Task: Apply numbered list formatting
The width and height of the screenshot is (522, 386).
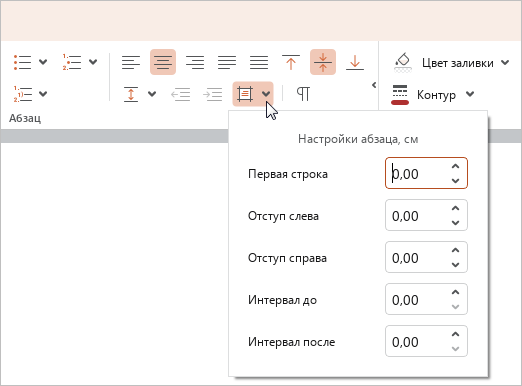Action: point(72,62)
